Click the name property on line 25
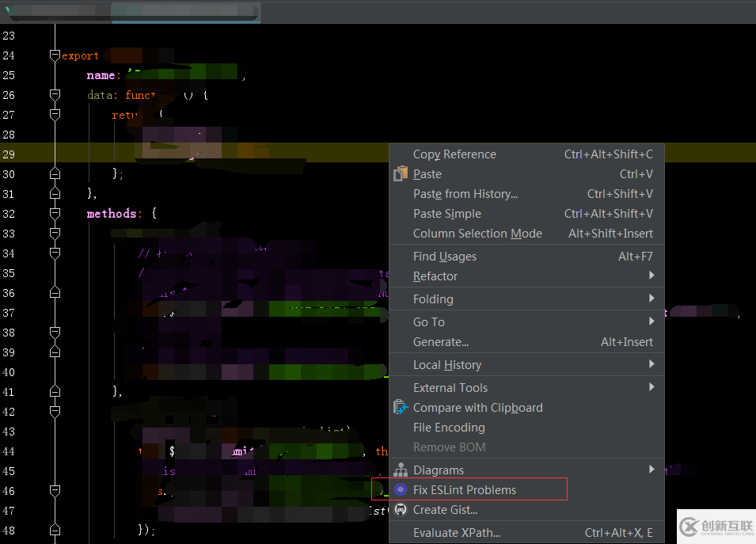 coord(101,75)
